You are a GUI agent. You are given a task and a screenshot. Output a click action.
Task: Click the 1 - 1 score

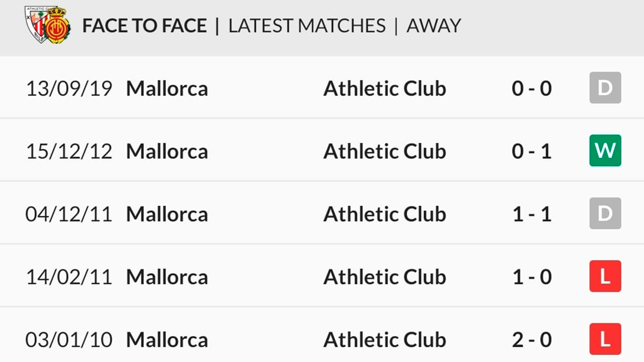coord(532,214)
